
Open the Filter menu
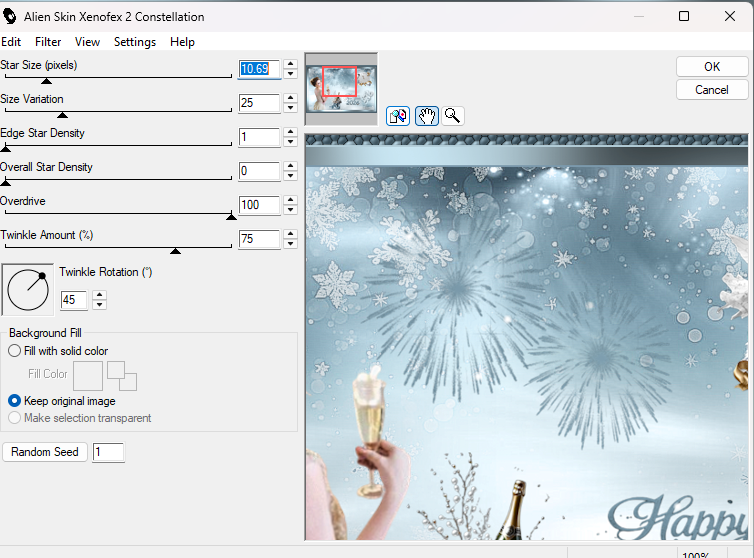coord(48,42)
